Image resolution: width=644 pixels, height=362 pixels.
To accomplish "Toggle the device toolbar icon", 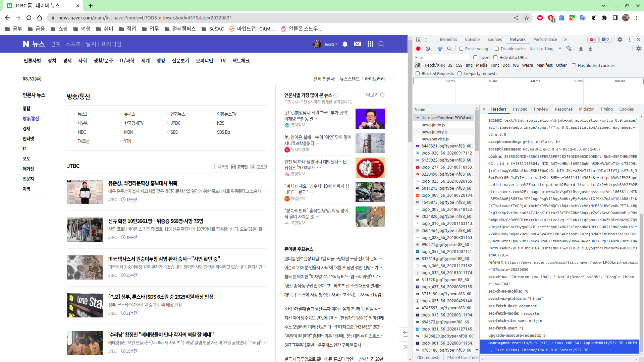I will 427,40.
